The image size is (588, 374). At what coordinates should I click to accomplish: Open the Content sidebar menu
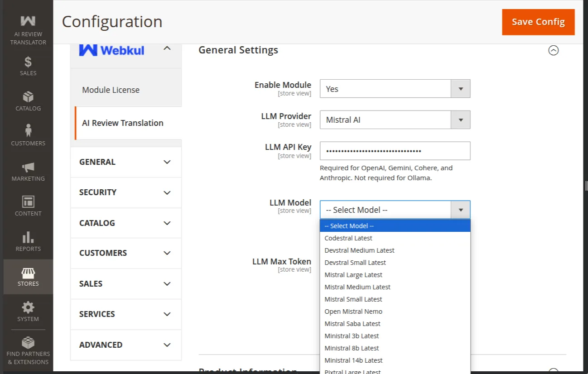click(28, 206)
